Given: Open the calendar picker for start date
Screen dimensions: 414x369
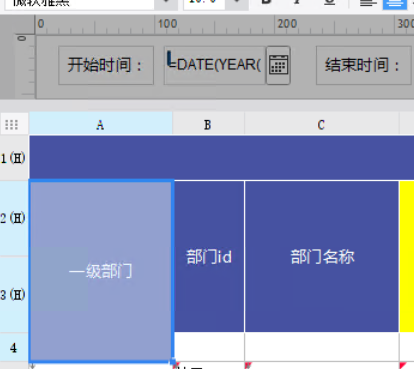Looking at the screenshot, I should tap(278, 65).
